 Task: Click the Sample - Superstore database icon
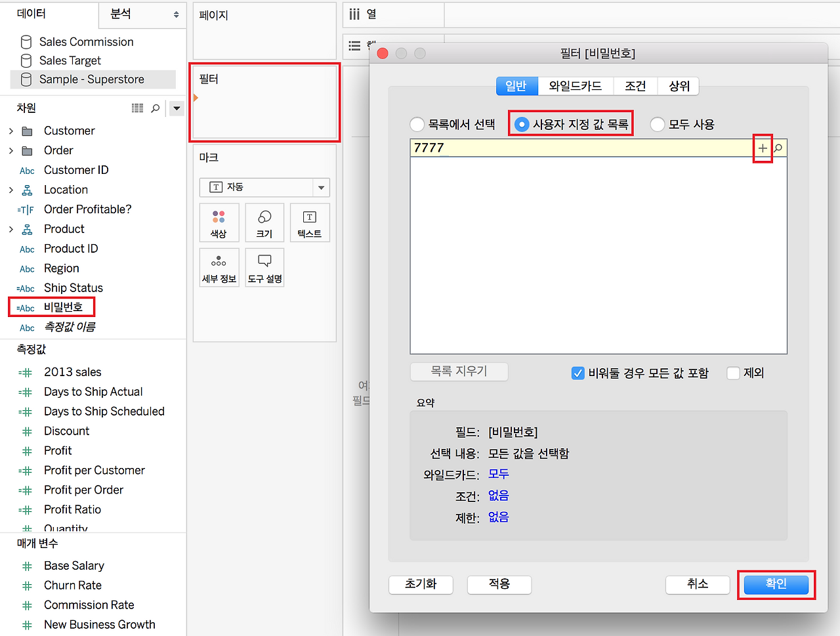(x=26, y=79)
